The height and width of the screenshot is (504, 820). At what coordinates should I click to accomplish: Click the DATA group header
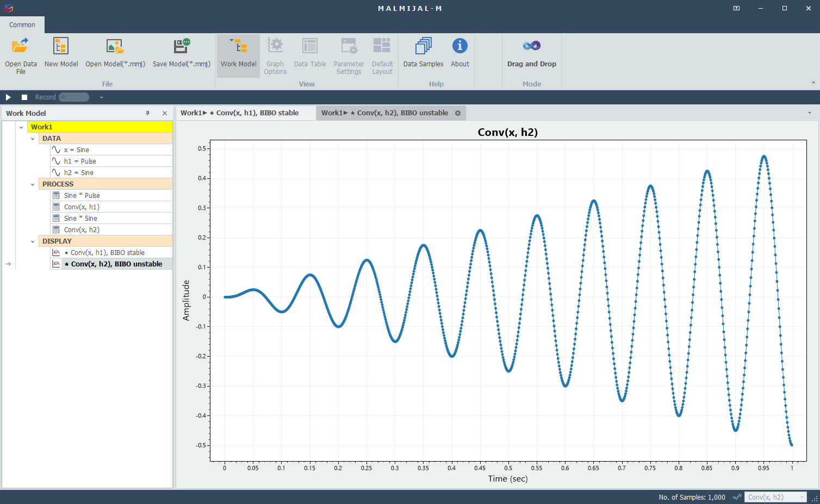pyautogui.click(x=105, y=139)
